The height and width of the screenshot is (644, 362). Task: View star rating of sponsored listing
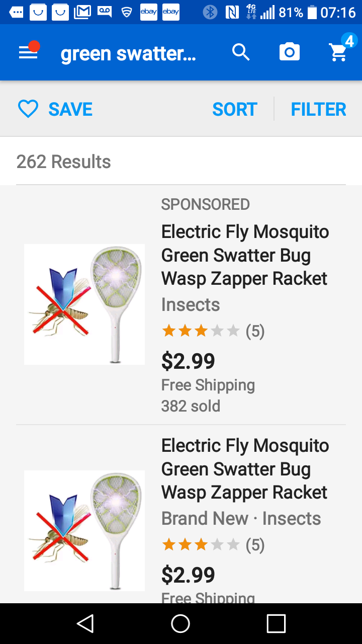click(200, 331)
